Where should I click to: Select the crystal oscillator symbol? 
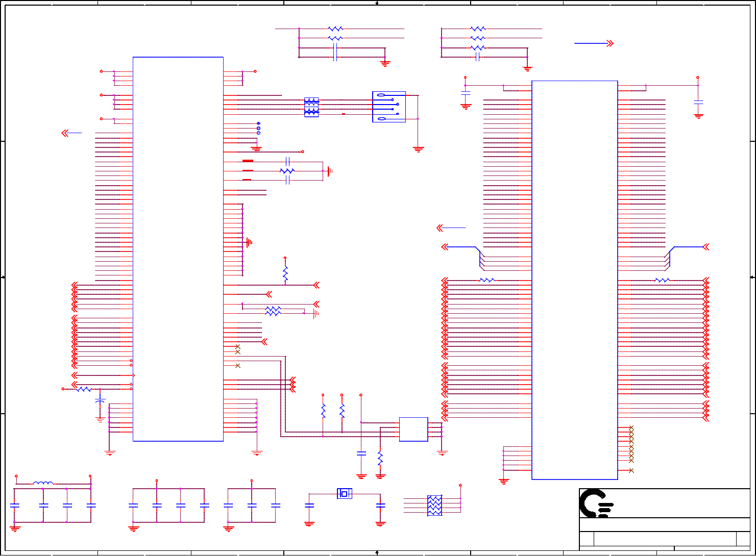coord(345,493)
